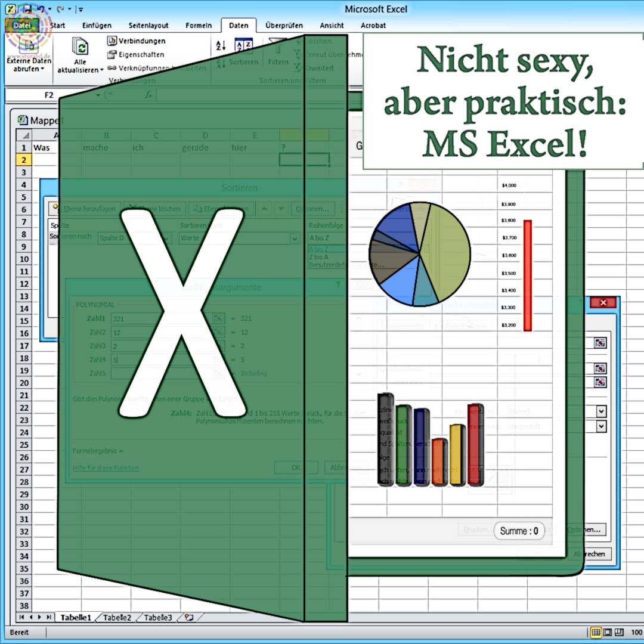Move sort level up with arrow button
This screenshot has width=644, height=644.
click(x=264, y=209)
